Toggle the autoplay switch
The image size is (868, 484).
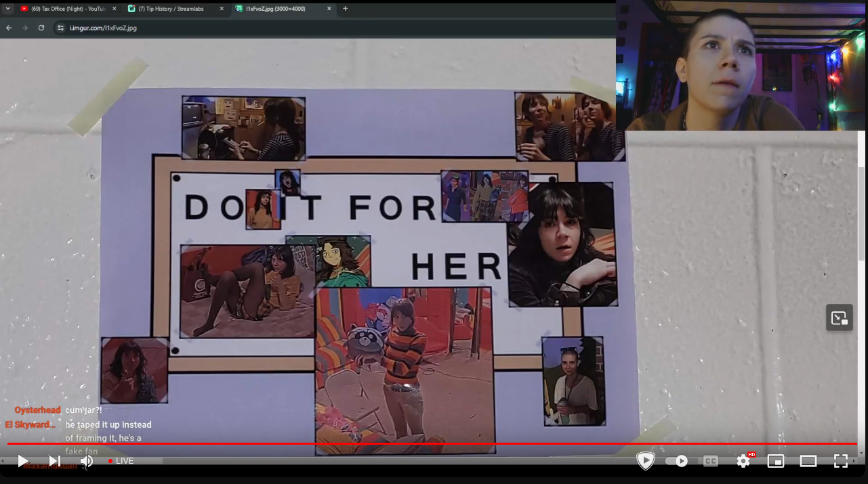(x=677, y=461)
